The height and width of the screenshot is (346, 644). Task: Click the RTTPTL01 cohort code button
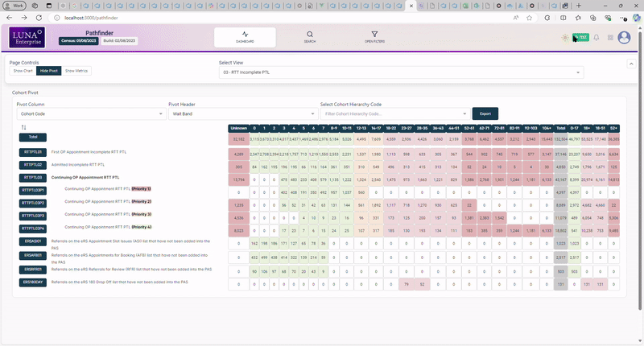(x=32, y=152)
